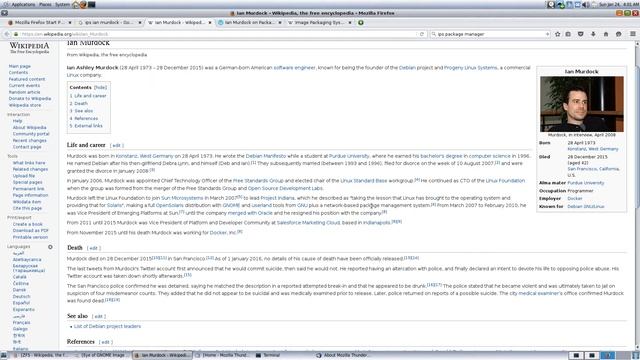Viewport: 640px width, 360px height.
Task: Click the network update tray icon
Action: (561, 4)
